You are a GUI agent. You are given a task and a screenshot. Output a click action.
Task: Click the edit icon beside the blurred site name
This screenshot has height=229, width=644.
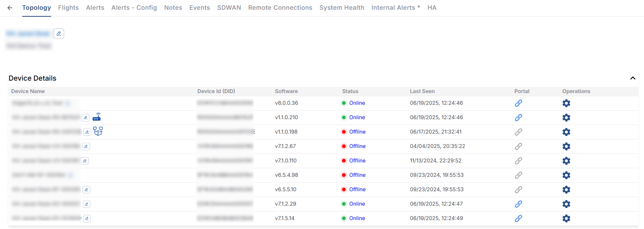tap(59, 34)
